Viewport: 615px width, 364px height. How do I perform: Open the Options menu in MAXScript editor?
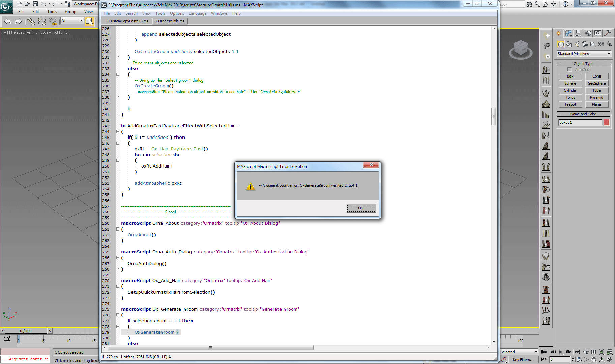click(x=177, y=13)
